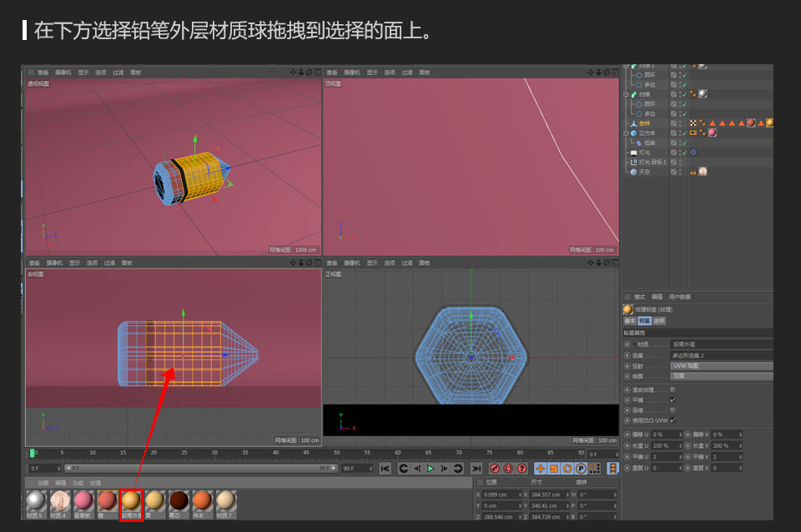Click rotate view icon in perspective viewport toolbar
Image resolution: width=801 pixels, height=532 pixels.
click(x=309, y=72)
